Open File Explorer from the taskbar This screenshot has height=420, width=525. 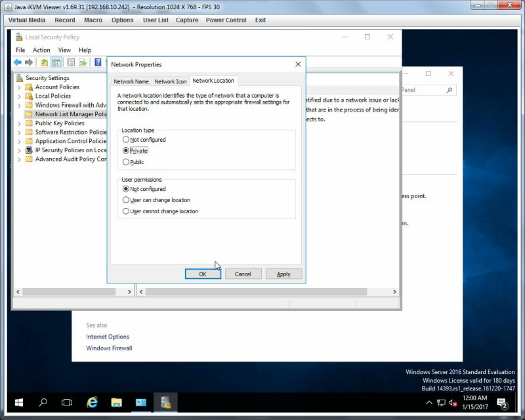tap(117, 402)
